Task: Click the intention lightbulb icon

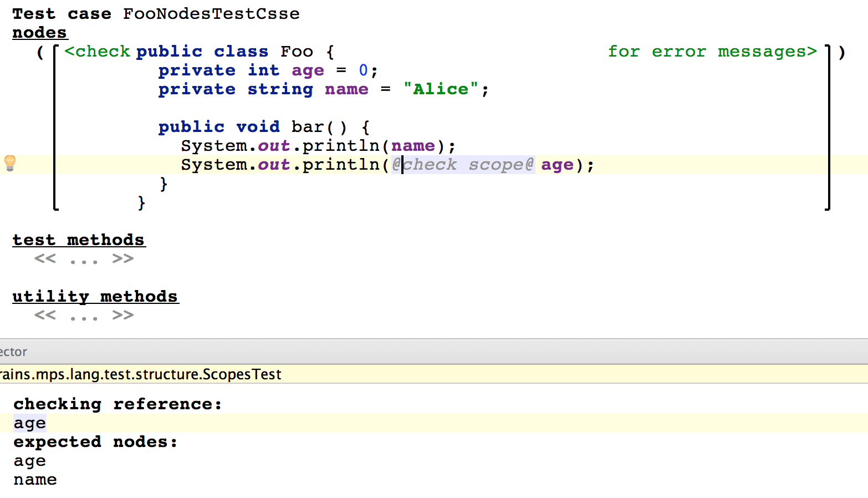Action: click(x=10, y=162)
